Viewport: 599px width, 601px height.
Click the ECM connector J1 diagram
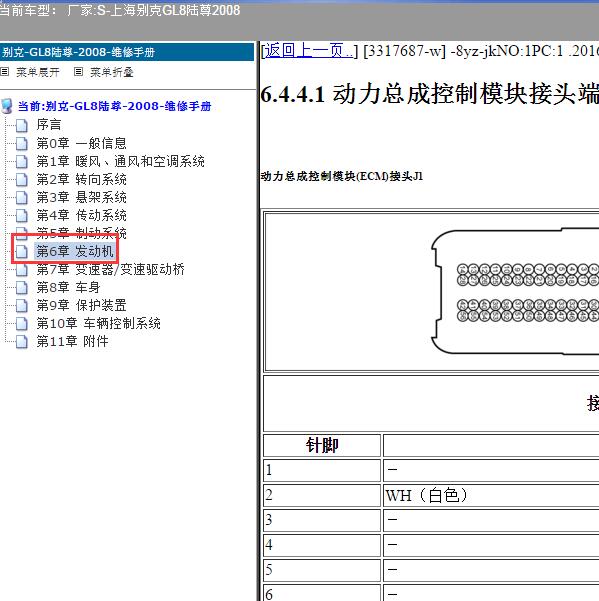coord(515,292)
